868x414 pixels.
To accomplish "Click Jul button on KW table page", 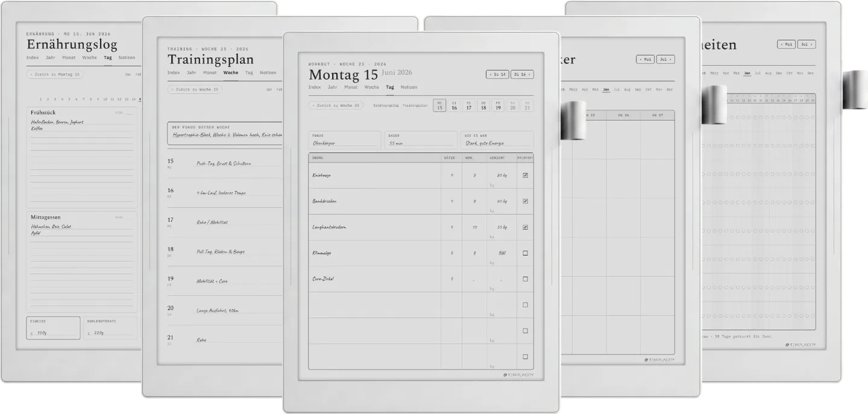I will click(665, 60).
